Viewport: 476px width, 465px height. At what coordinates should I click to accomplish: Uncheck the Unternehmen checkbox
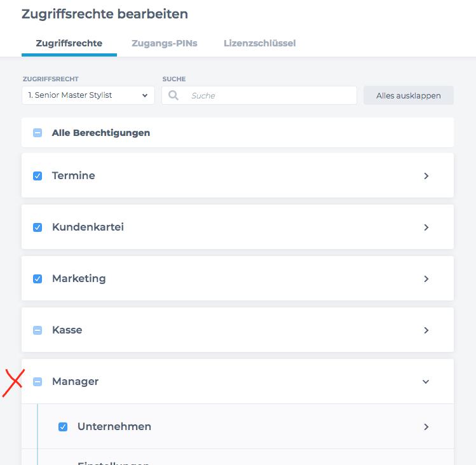[x=63, y=427]
